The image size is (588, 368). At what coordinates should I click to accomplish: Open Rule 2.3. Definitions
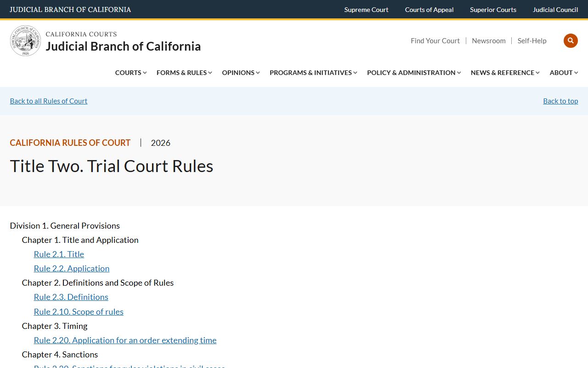[x=71, y=297]
